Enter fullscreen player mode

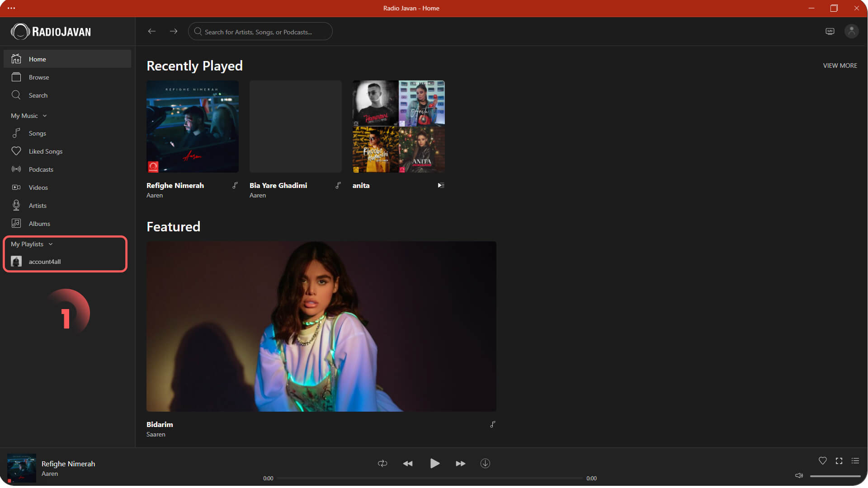click(x=839, y=461)
